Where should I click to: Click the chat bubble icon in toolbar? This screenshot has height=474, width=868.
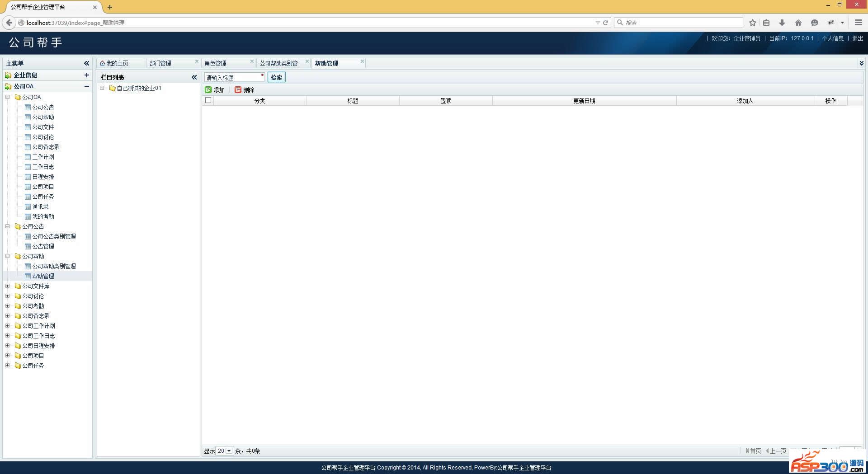[x=815, y=23]
